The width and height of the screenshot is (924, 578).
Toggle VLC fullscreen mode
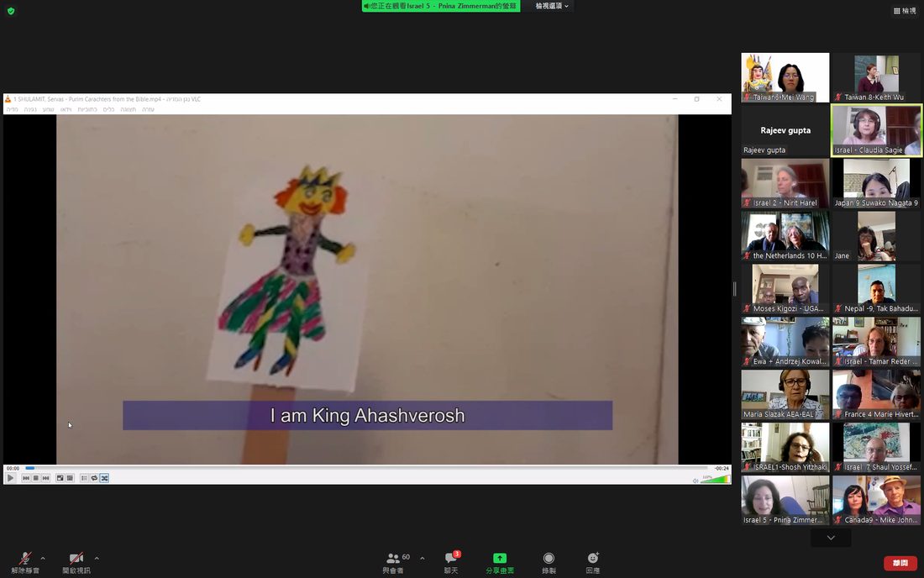click(60, 478)
